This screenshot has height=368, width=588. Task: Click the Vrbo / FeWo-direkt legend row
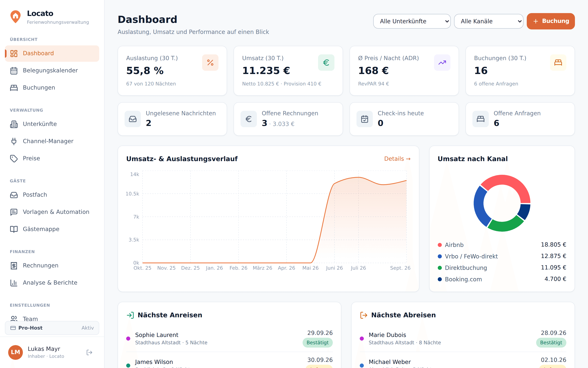502,256
